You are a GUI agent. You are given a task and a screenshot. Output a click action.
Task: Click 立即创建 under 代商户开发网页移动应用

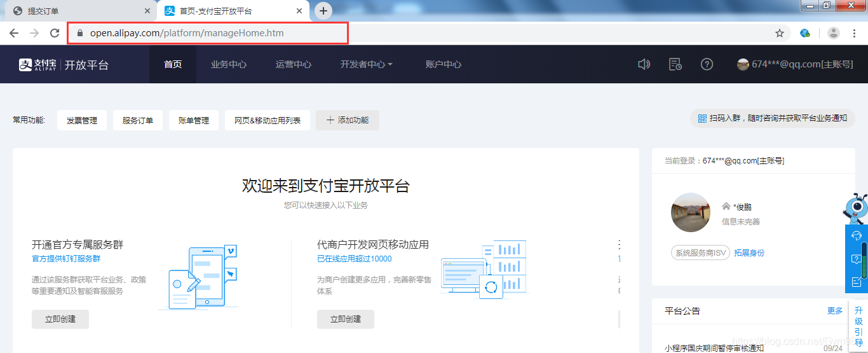pyautogui.click(x=346, y=319)
